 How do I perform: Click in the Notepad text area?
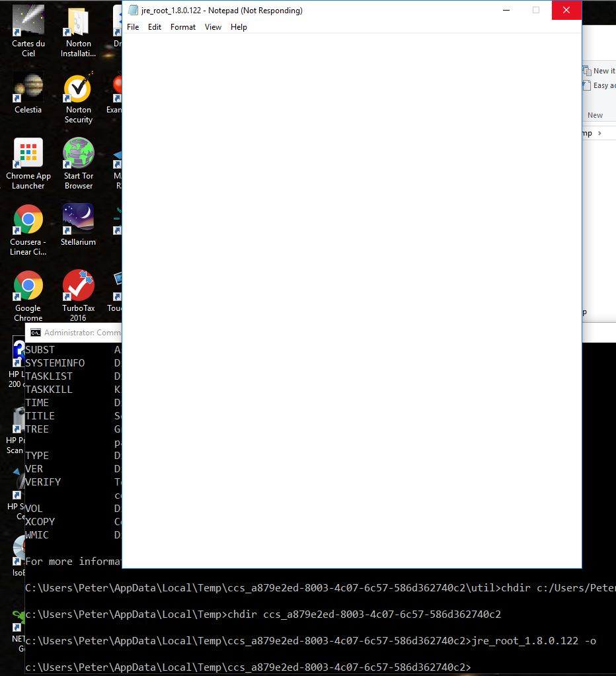[x=352, y=300]
